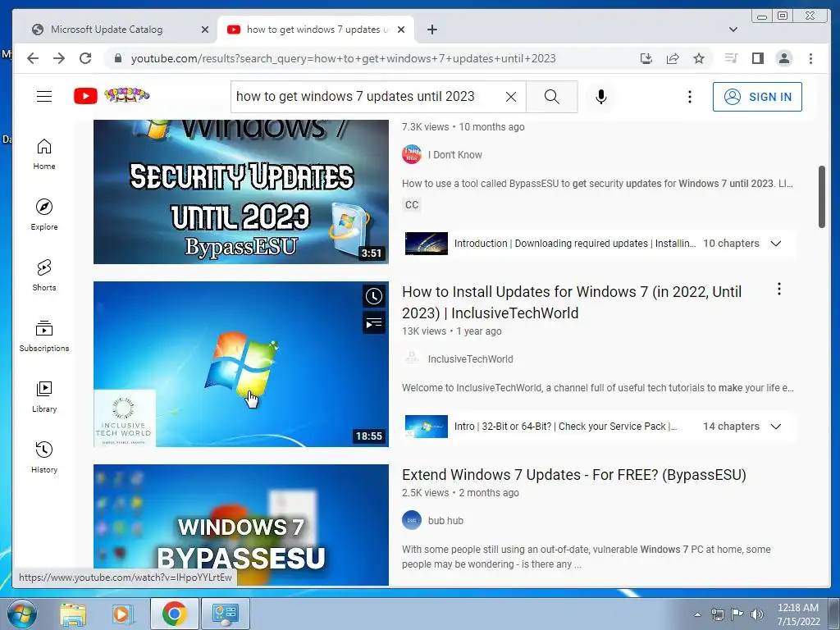Click the Windows 7 BypassESU thumbnail

pos(241,525)
